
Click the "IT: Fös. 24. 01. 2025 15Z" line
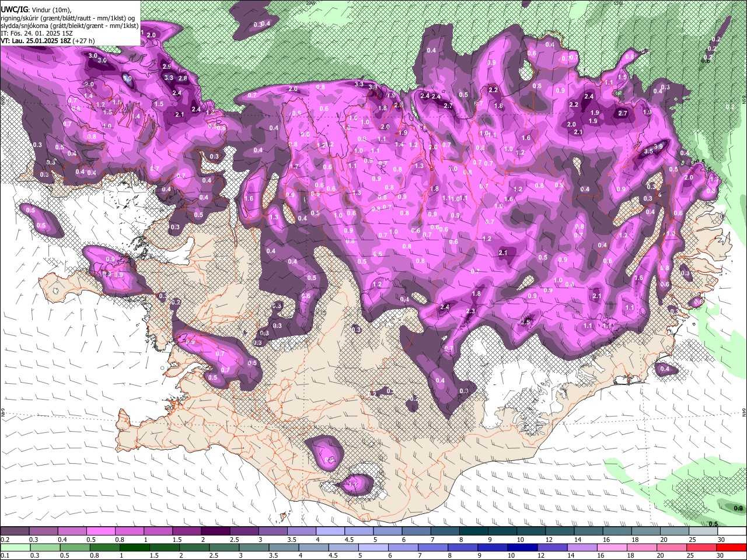[x=36, y=33]
